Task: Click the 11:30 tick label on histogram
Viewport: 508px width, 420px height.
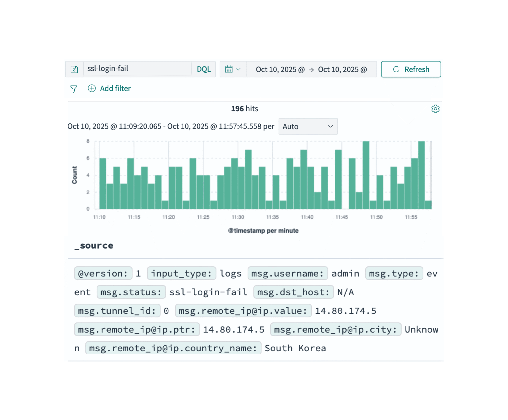Action: (238, 217)
